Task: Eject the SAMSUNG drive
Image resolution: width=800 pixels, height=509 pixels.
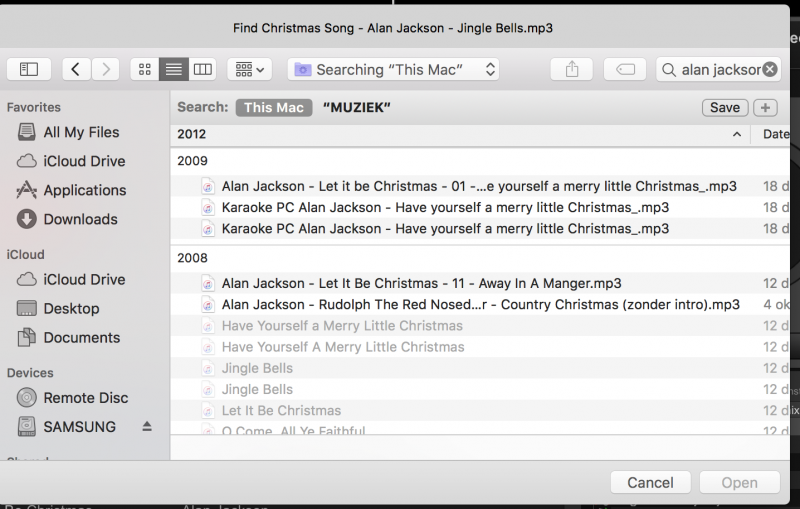Action: 147,426
